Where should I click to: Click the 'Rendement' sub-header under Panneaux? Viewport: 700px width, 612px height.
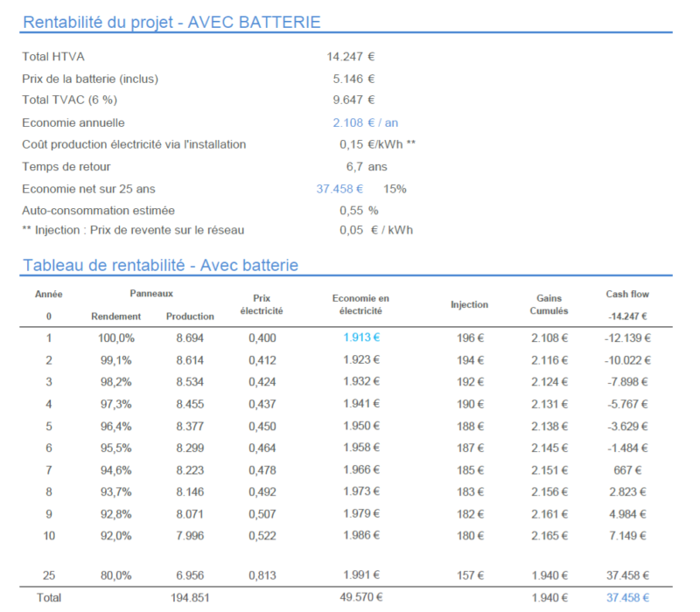pos(115,316)
